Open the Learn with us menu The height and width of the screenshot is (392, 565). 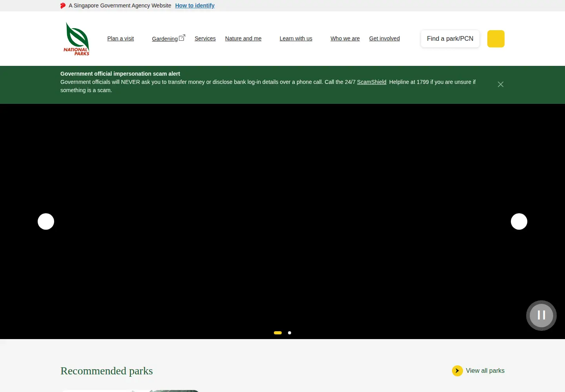tap(296, 38)
